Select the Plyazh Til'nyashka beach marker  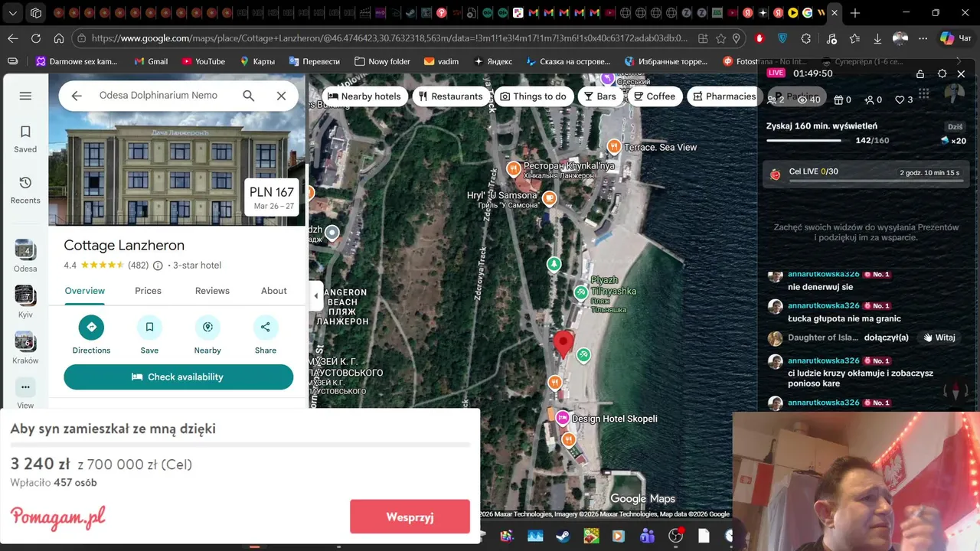(581, 292)
